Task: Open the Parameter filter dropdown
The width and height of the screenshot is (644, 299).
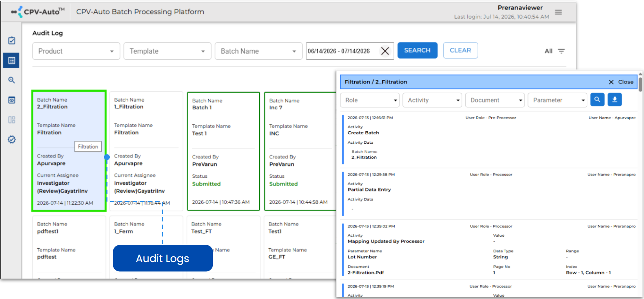Action: click(557, 100)
